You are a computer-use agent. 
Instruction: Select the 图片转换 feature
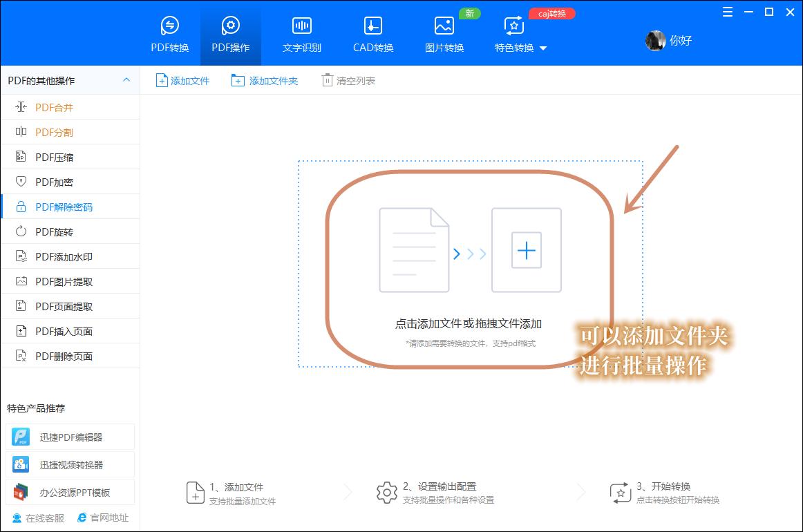coord(443,33)
